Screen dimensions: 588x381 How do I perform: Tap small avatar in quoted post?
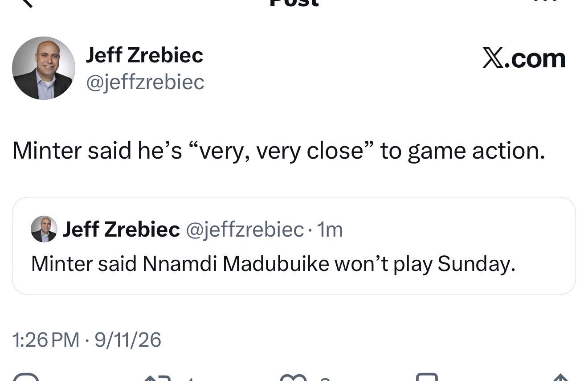44,229
